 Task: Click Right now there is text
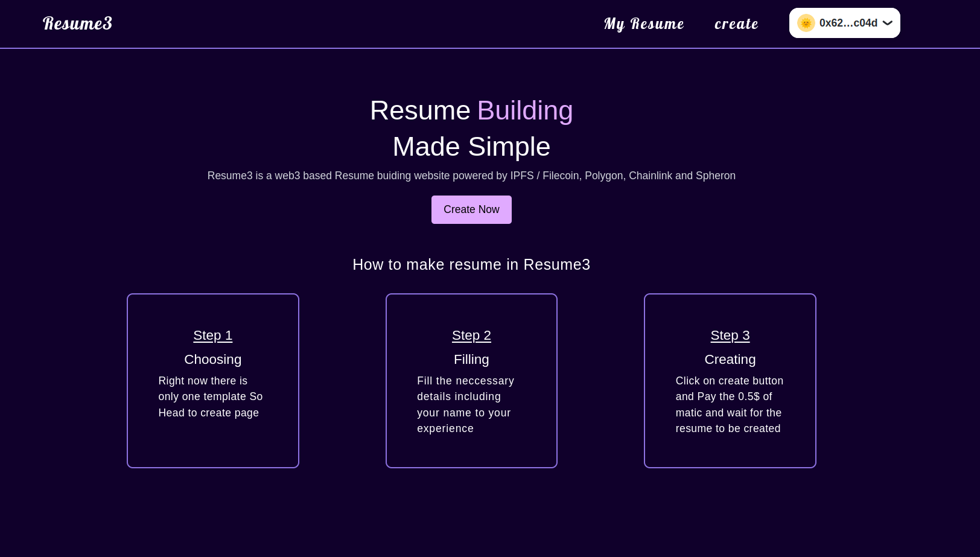click(211, 396)
